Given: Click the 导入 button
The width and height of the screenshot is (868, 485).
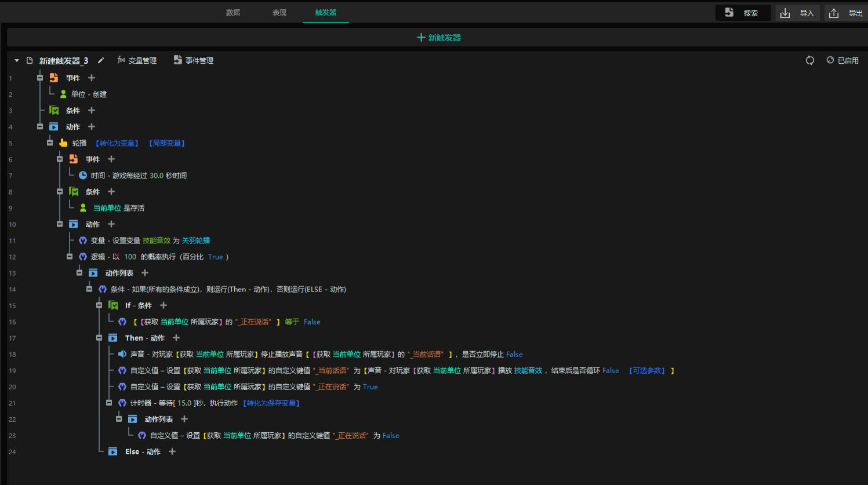Looking at the screenshot, I should pyautogui.click(x=798, y=13).
